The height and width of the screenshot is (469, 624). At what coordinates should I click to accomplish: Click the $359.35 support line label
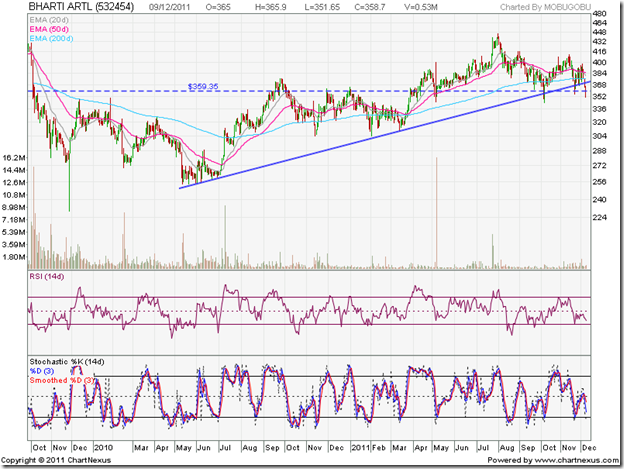click(203, 86)
